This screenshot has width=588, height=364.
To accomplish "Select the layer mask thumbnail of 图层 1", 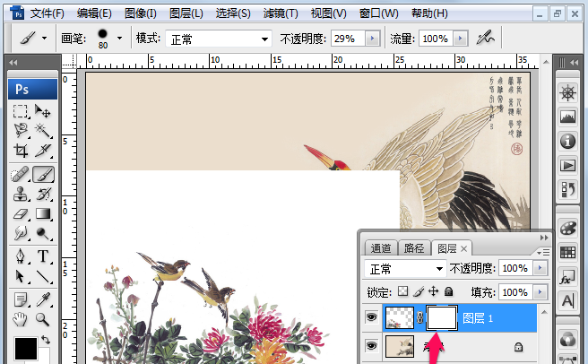I will point(442,318).
